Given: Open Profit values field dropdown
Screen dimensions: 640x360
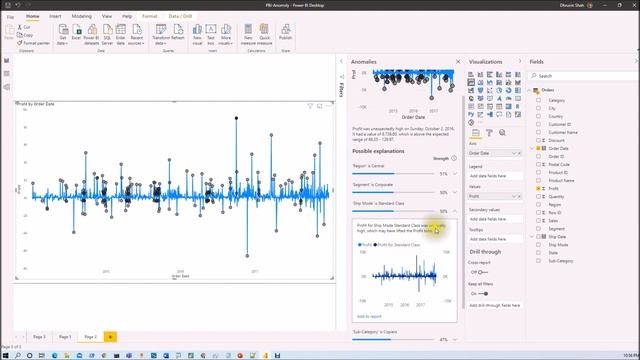Looking at the screenshot, I should click(x=514, y=196).
